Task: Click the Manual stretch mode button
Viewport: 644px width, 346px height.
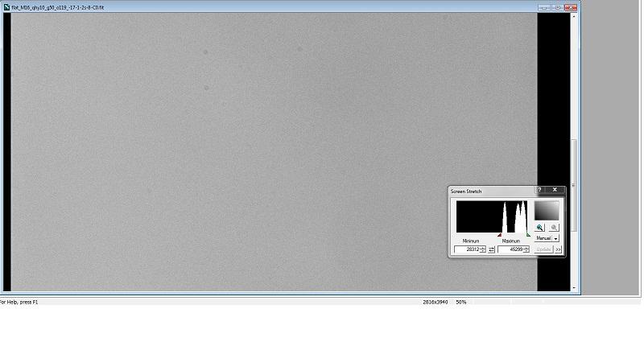Action: click(543, 238)
